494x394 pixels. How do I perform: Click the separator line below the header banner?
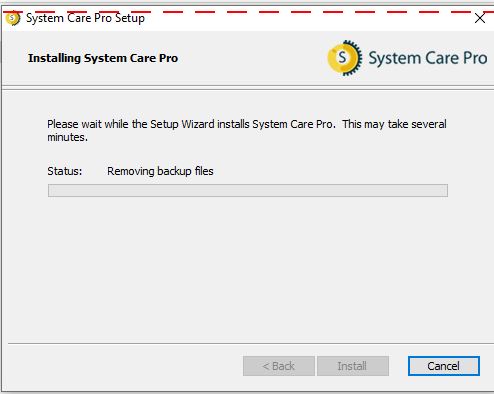pyautogui.click(x=248, y=87)
